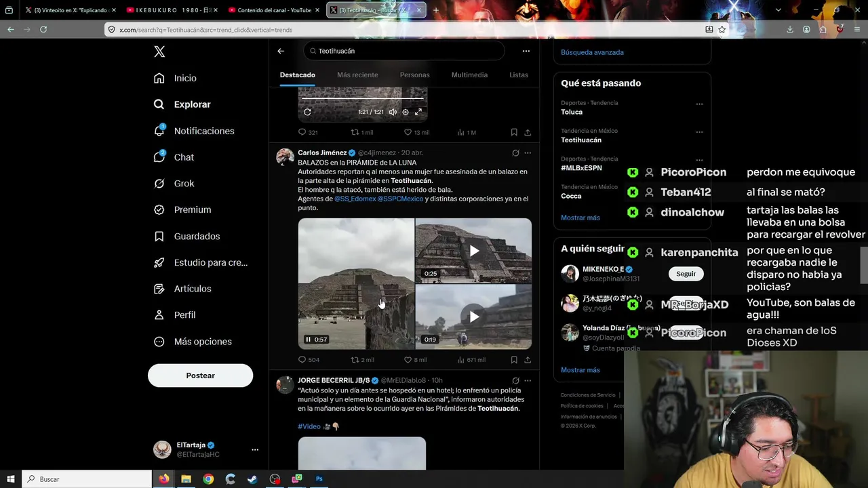Reply to Carlos Jiménez post (504)

click(309, 360)
